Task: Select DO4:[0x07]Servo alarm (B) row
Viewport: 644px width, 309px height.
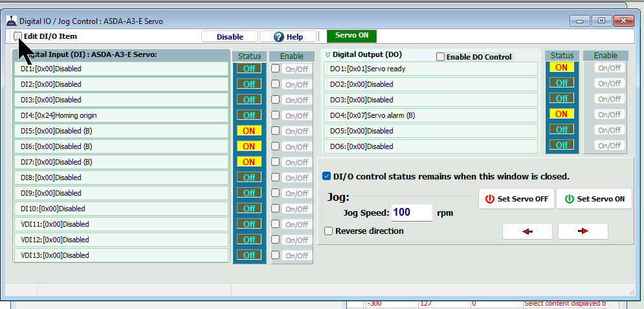Action: click(x=430, y=115)
